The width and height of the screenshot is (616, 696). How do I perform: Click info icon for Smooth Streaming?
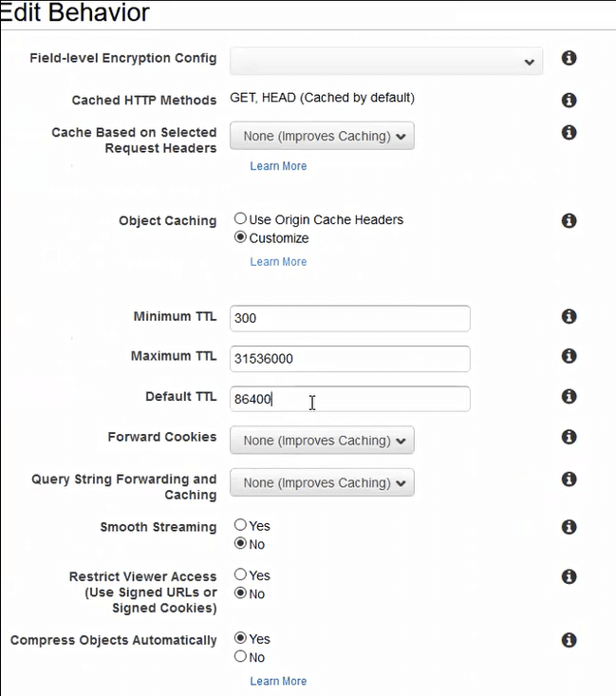point(569,527)
